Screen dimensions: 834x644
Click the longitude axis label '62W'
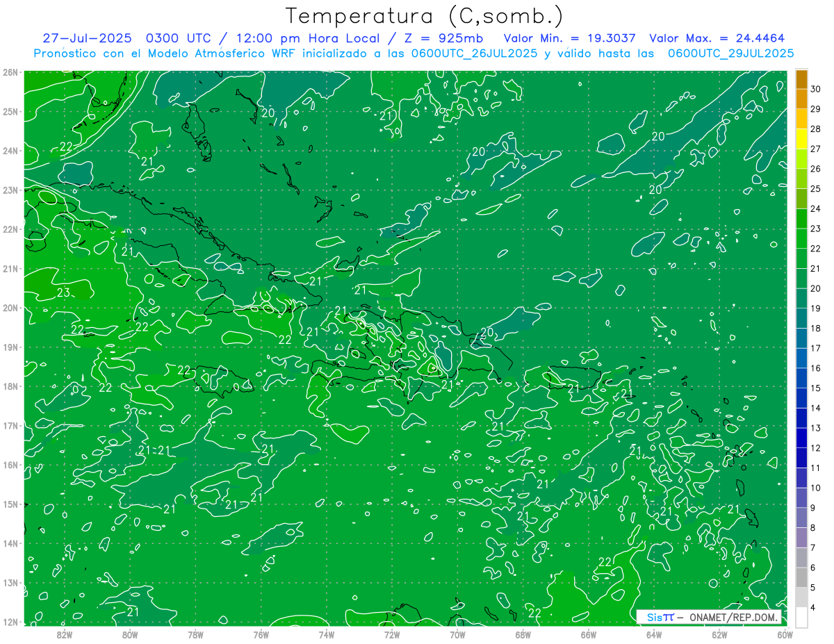click(719, 634)
